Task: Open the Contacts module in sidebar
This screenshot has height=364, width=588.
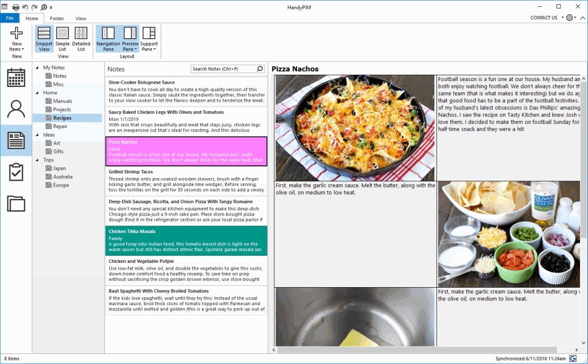Action: coord(16,109)
